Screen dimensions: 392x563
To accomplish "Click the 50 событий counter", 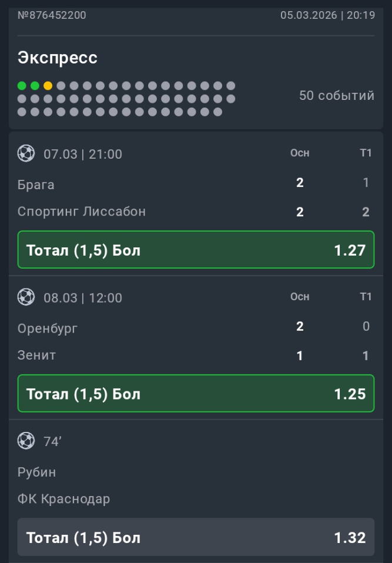I will pos(337,96).
